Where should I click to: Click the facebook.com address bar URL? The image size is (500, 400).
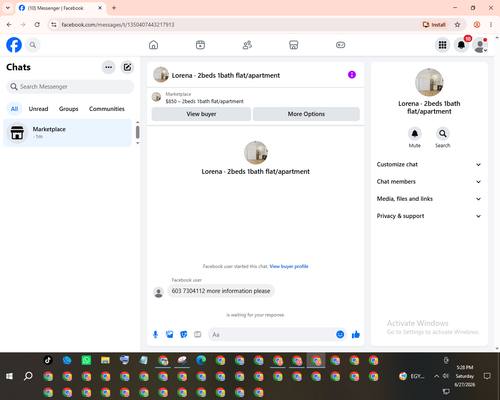(118, 25)
